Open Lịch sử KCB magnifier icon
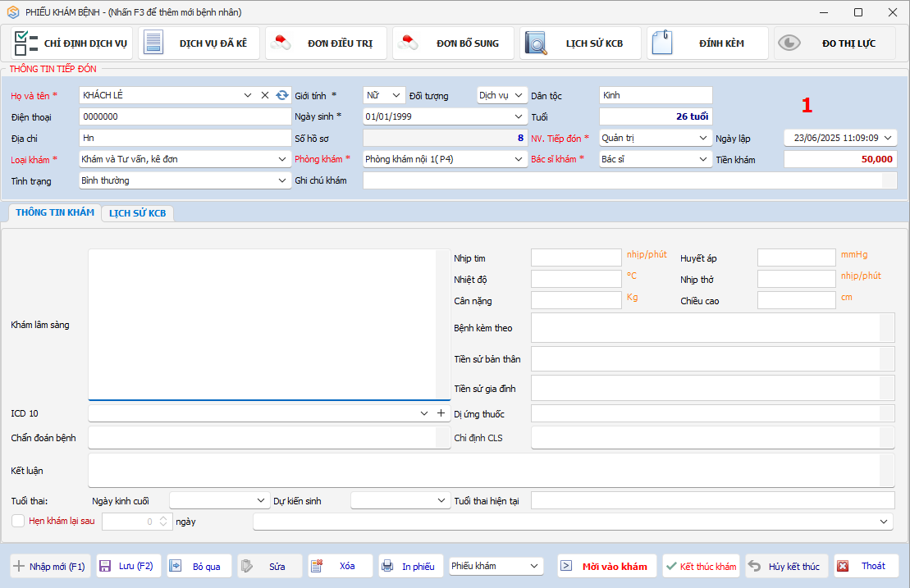 (536, 43)
